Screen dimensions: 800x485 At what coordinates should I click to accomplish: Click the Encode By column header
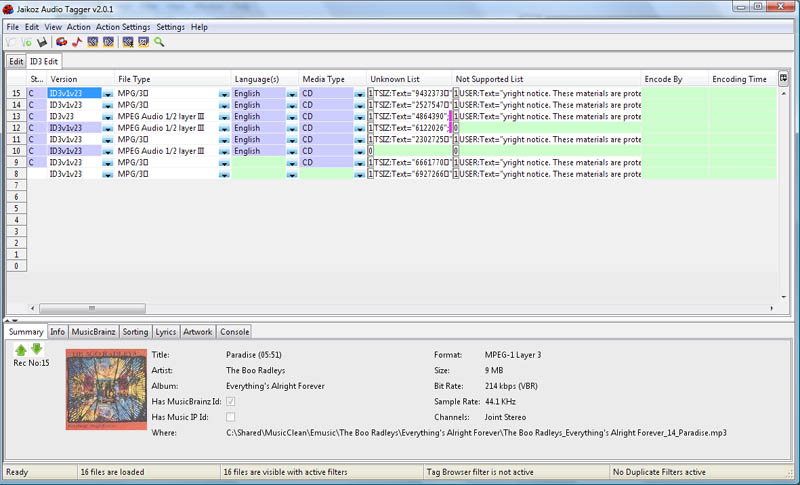pyautogui.click(x=674, y=79)
